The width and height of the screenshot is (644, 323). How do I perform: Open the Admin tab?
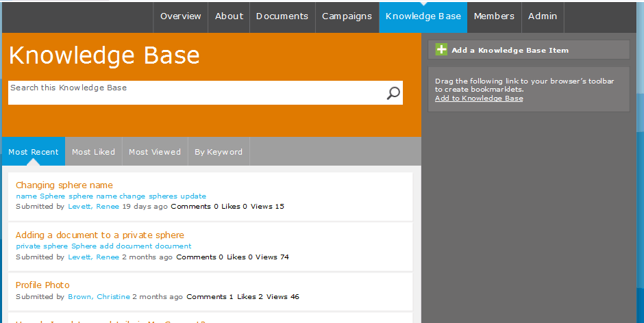click(543, 16)
